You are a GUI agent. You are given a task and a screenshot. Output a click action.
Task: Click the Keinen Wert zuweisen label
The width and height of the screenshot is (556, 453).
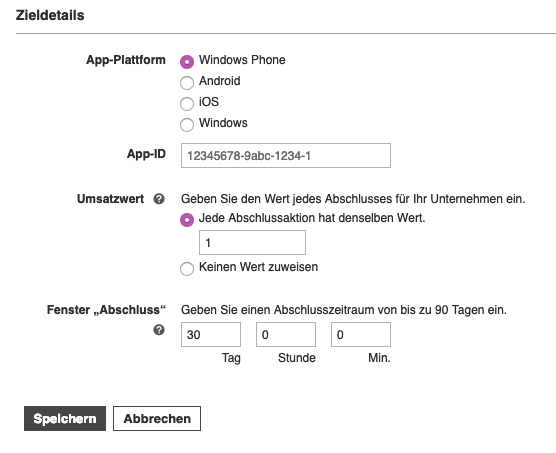pyautogui.click(x=258, y=267)
